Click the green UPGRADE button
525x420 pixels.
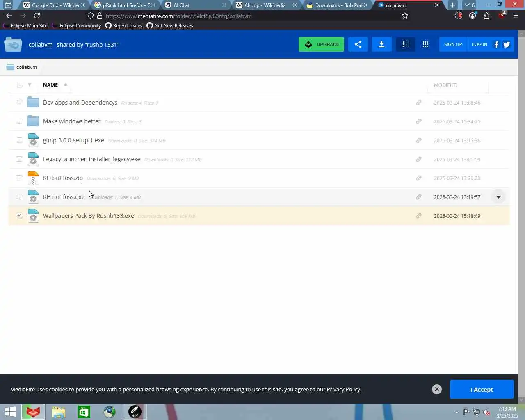point(321,44)
